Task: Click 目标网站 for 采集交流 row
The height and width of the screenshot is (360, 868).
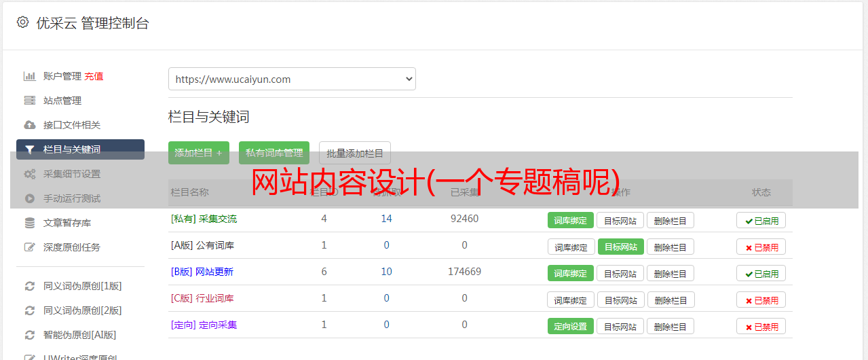Action: pos(620,220)
